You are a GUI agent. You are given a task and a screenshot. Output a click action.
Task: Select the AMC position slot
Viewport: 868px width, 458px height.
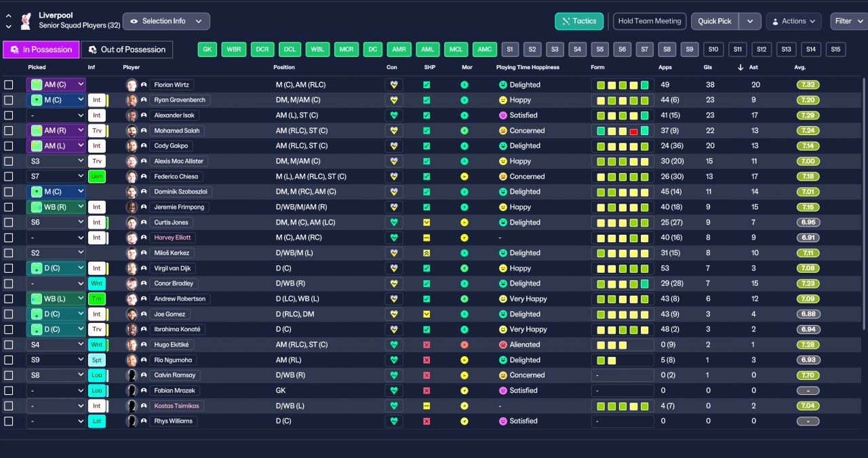tap(484, 50)
